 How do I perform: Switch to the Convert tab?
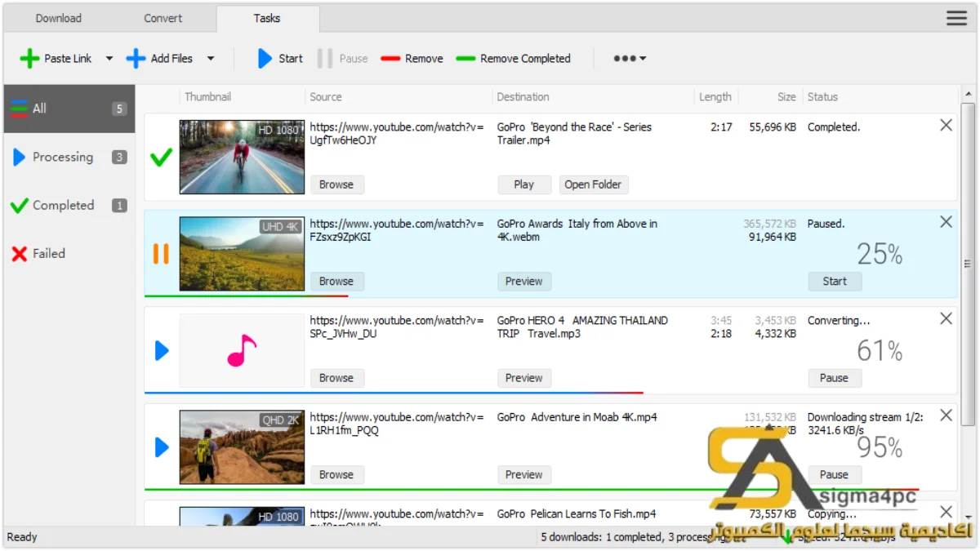pyautogui.click(x=163, y=18)
